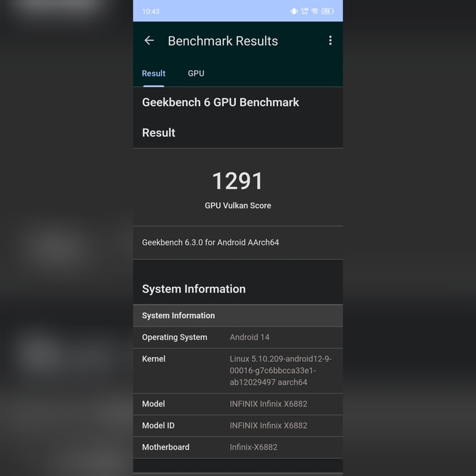Tap INFINIX Infinix X6882 value in Model row
The height and width of the screenshot is (476, 476).
pos(269,404)
